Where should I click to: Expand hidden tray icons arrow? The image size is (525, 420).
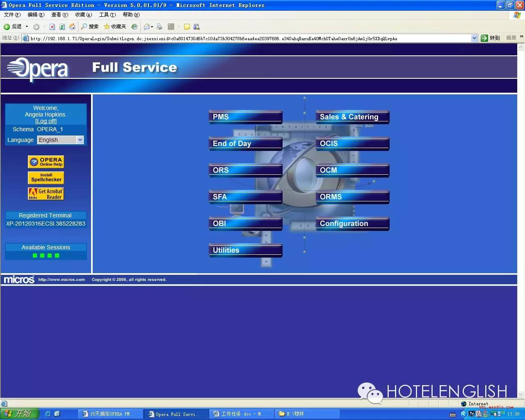tap(464, 414)
